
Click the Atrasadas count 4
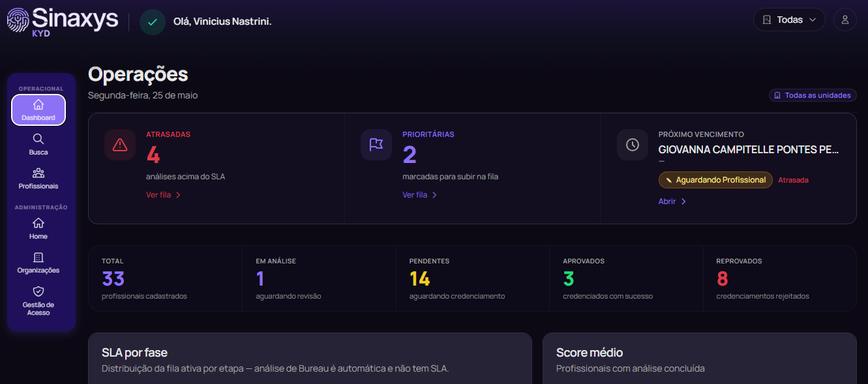pyautogui.click(x=153, y=155)
